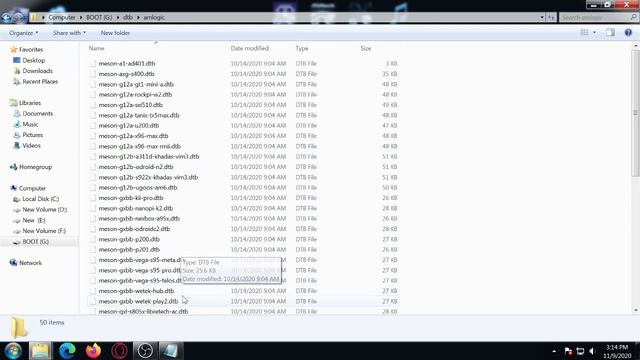The width and height of the screenshot is (640, 360).
Task: Open the Pictures library
Action: click(x=33, y=135)
